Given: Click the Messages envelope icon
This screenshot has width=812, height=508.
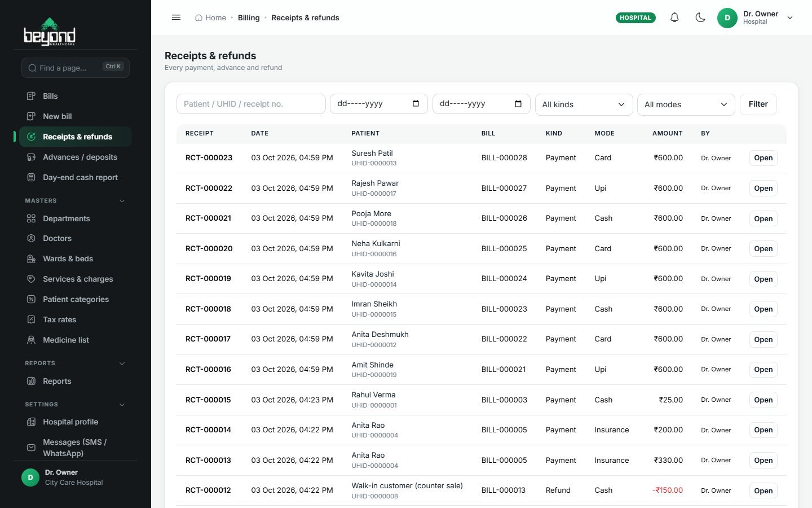Looking at the screenshot, I should 32,448.
